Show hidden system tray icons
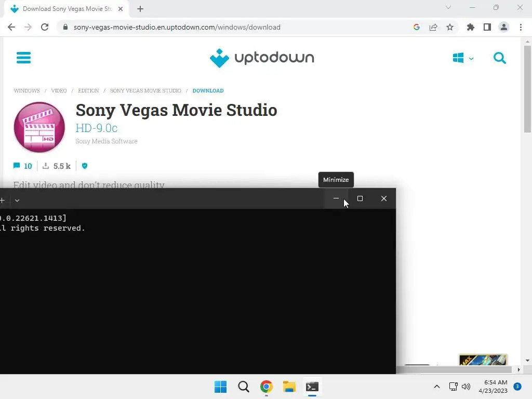The image size is (532, 399). [x=437, y=387]
